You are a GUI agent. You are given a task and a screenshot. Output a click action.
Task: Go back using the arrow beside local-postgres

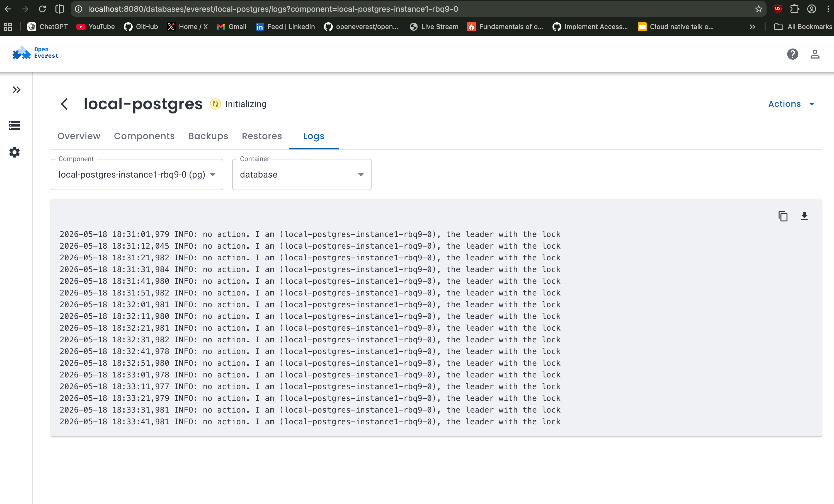[x=64, y=104]
